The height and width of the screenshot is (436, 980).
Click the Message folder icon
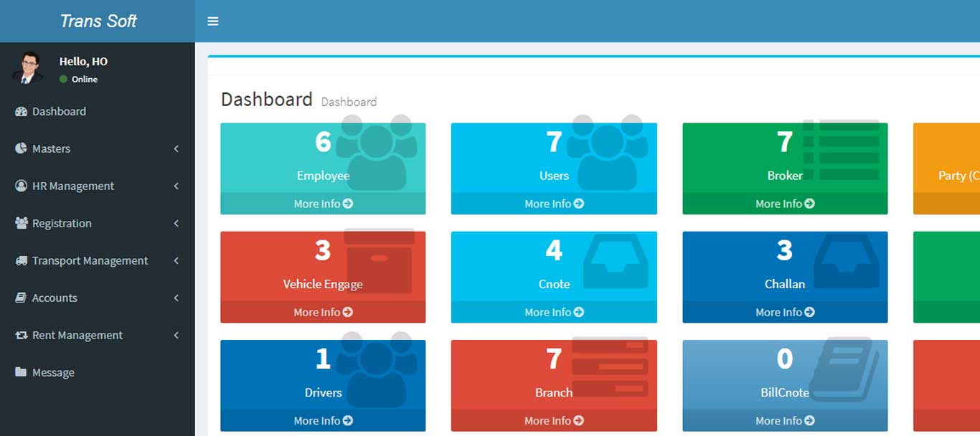(21, 373)
